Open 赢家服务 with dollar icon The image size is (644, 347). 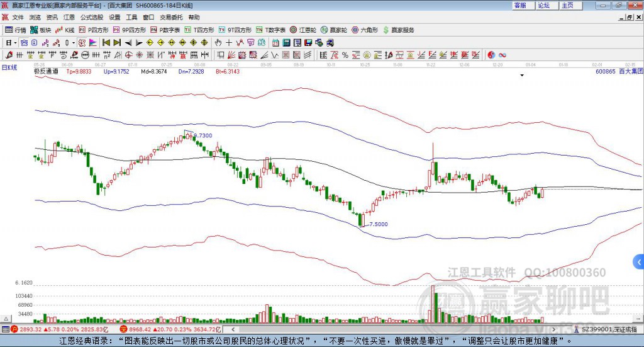[399, 30]
